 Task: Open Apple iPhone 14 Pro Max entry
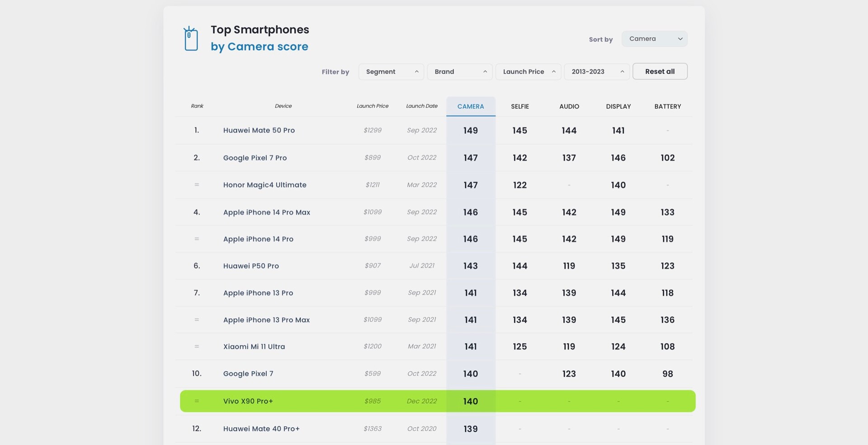(267, 212)
